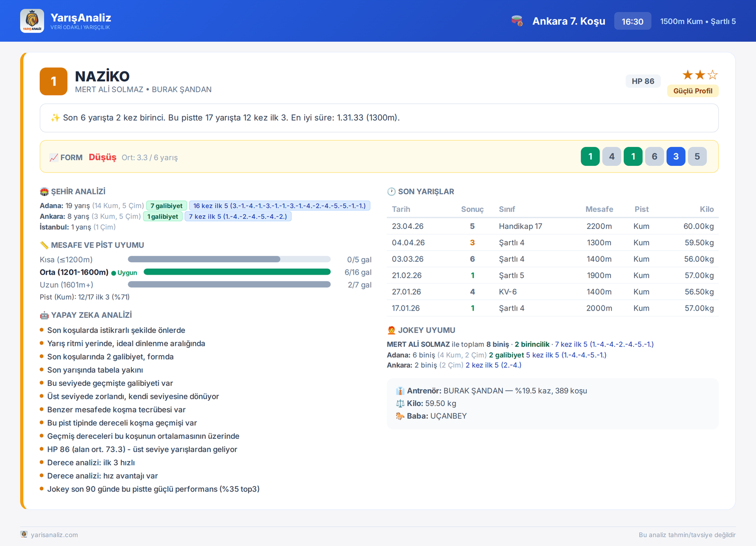Click the trainer icon beside Antrenör
Viewport: 756px width, 546px height.
(400, 391)
